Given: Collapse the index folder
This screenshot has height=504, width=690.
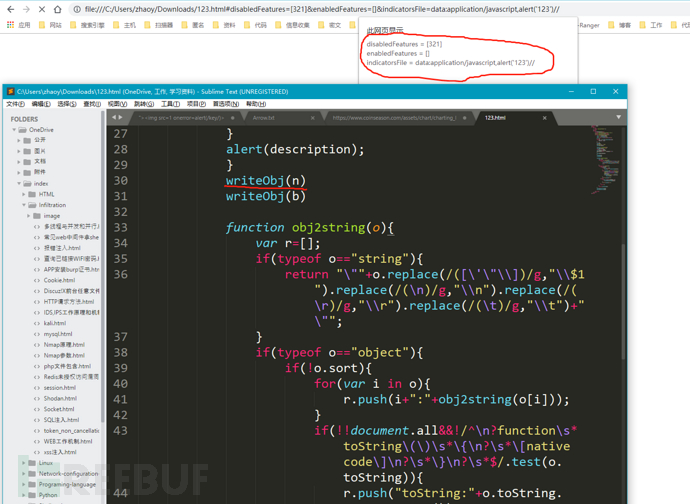Looking at the screenshot, I should point(19,184).
